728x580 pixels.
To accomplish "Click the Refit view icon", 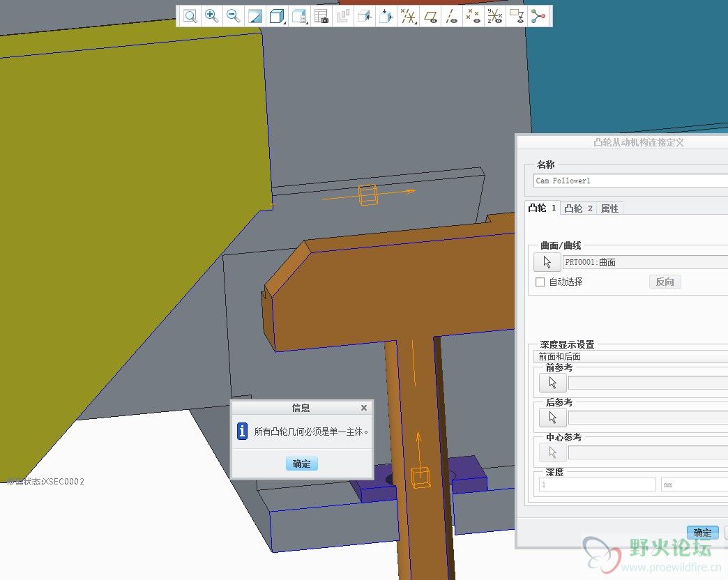I will pyautogui.click(x=190, y=16).
